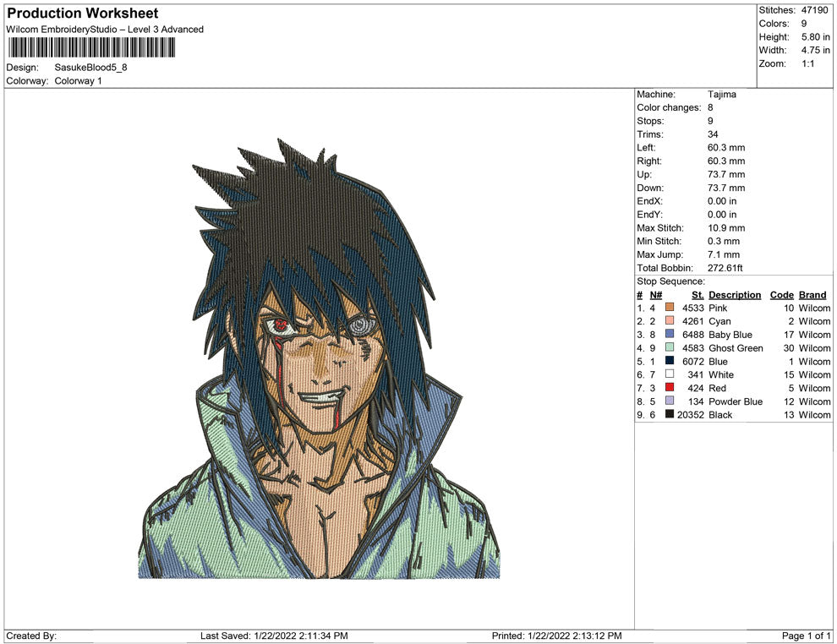Click the Max Jump value '7.1 mm'
The width and height of the screenshot is (837, 644).
pos(724,254)
